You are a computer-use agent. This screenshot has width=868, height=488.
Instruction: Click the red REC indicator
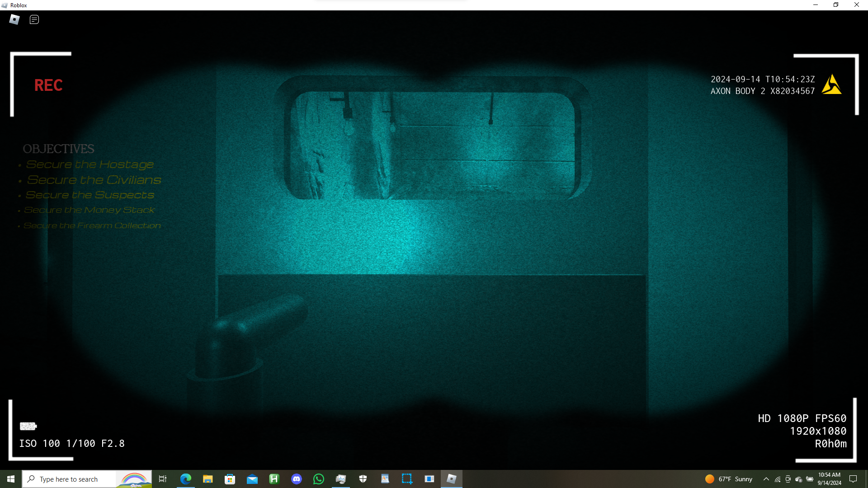point(48,85)
